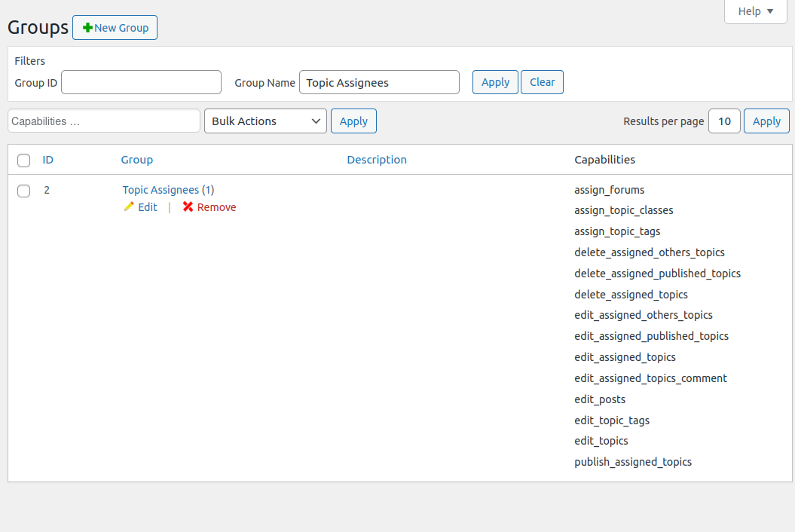Apply the selected bulk action
Screen dimensions: 795x532
tap(353, 121)
